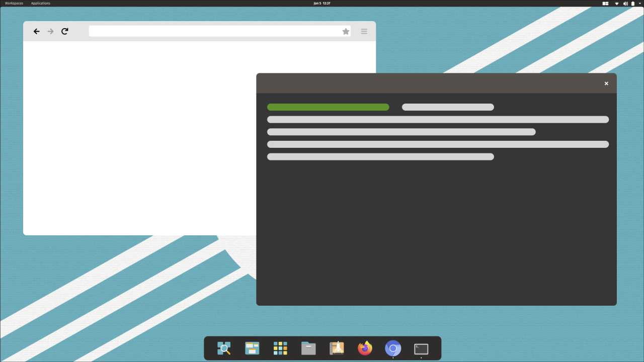Image resolution: width=644 pixels, height=362 pixels.
Task: Focus the browser address bar
Action: click(x=220, y=31)
